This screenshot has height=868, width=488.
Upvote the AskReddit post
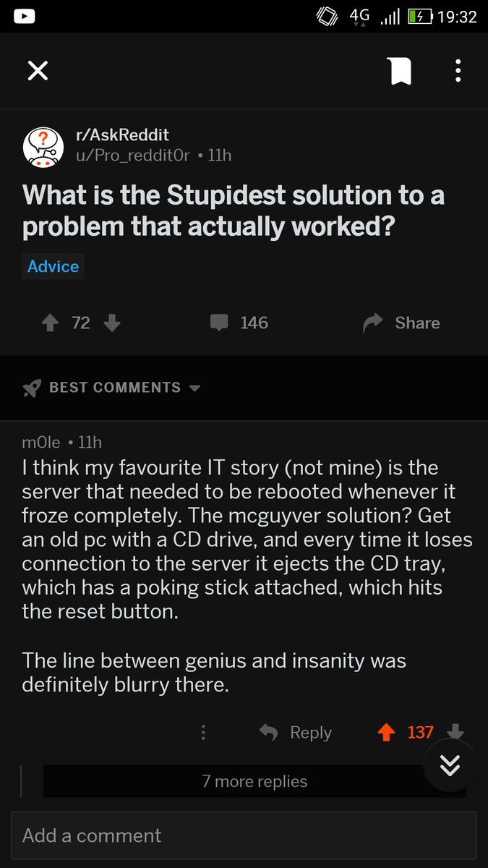coord(50,323)
